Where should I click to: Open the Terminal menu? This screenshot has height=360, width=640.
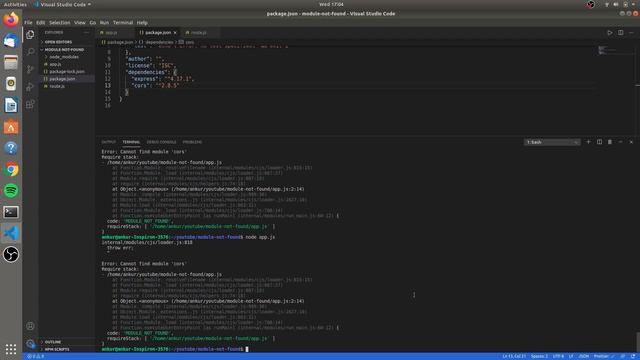click(123, 22)
